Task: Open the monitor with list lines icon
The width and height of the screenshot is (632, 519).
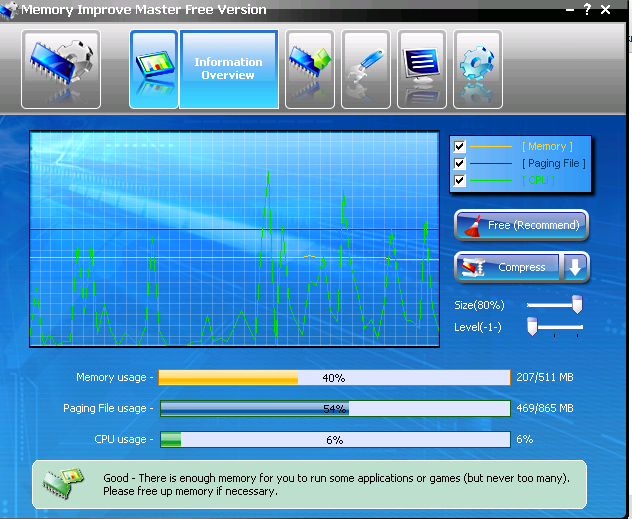Action: [x=422, y=69]
